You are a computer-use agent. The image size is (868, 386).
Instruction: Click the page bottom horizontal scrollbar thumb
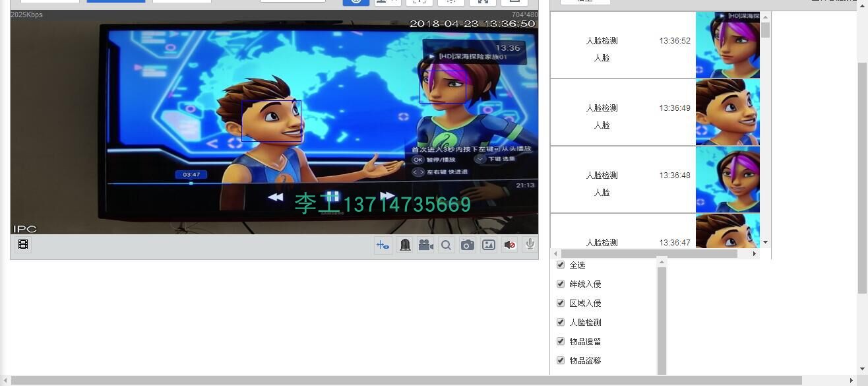click(x=406, y=381)
